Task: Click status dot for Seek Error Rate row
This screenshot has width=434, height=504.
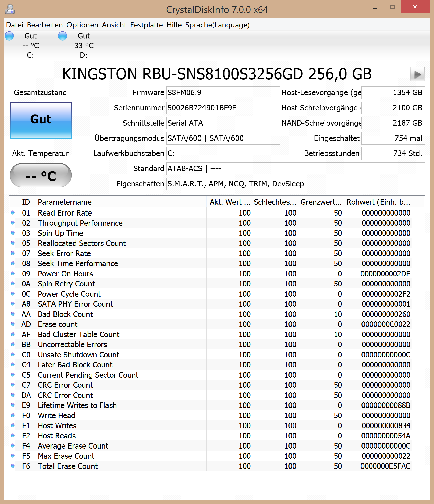Action: point(13,253)
